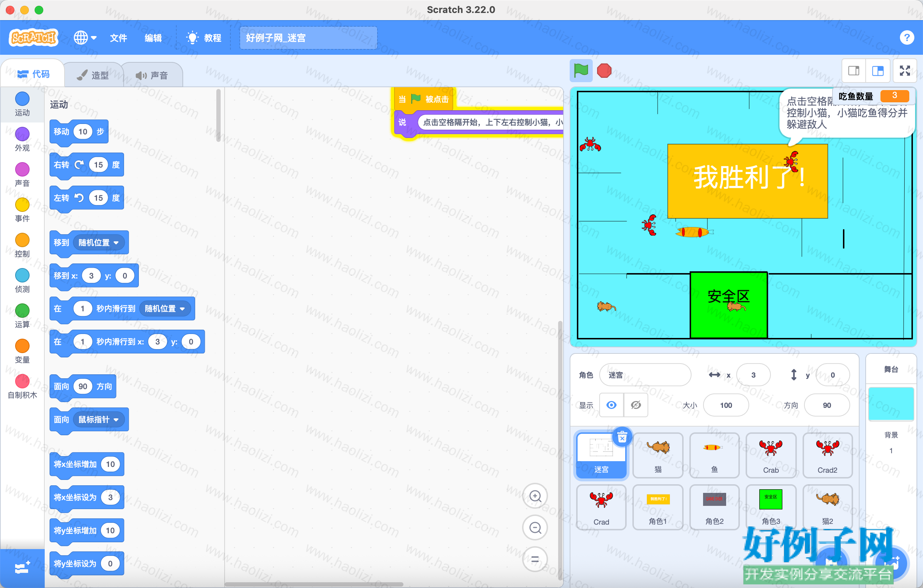The image size is (923, 588).
Task: Switch to the 代码 tab
Action: [33, 74]
